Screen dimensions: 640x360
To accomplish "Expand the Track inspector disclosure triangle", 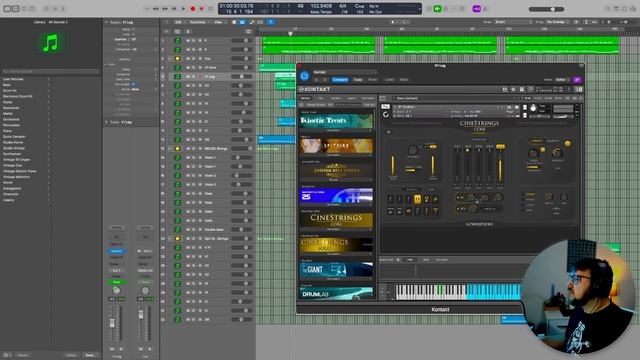I will 107,122.
